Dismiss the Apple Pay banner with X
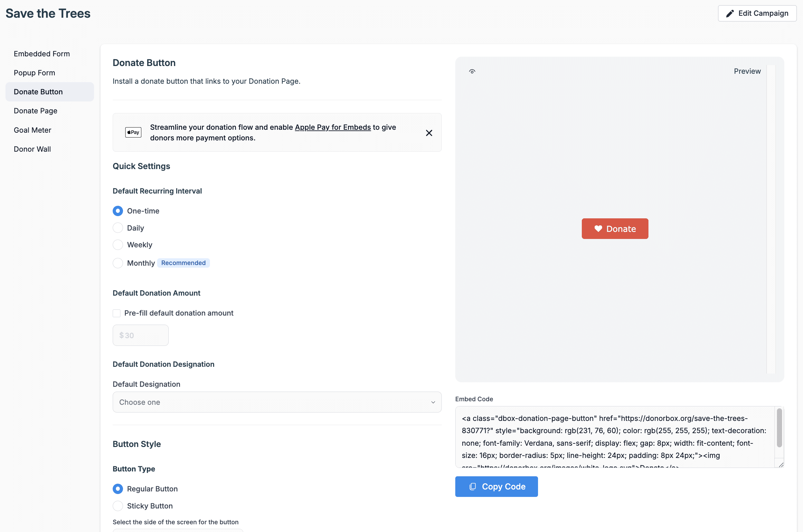The width and height of the screenshot is (803, 532). pos(429,133)
